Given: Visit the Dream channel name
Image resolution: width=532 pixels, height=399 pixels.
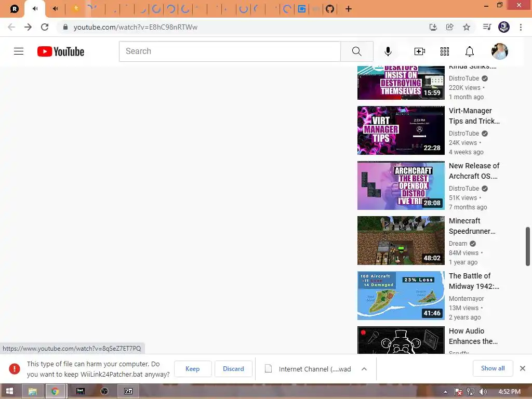Looking at the screenshot, I should [458, 243].
